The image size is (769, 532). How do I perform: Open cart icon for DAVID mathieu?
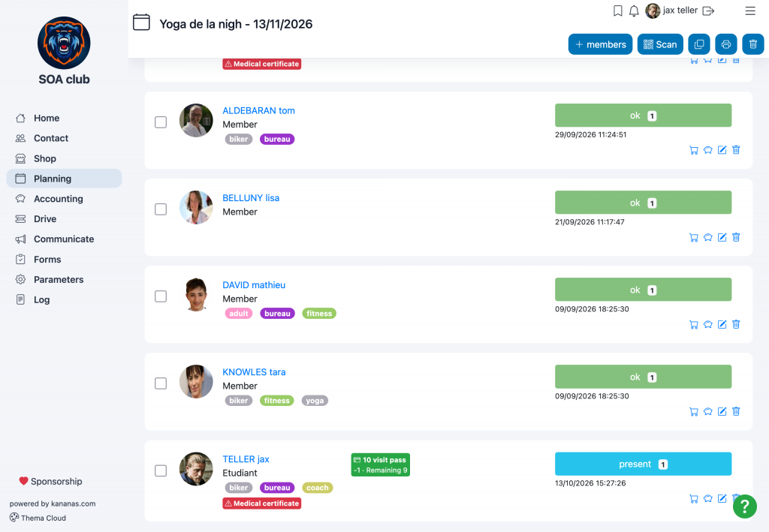[694, 325]
